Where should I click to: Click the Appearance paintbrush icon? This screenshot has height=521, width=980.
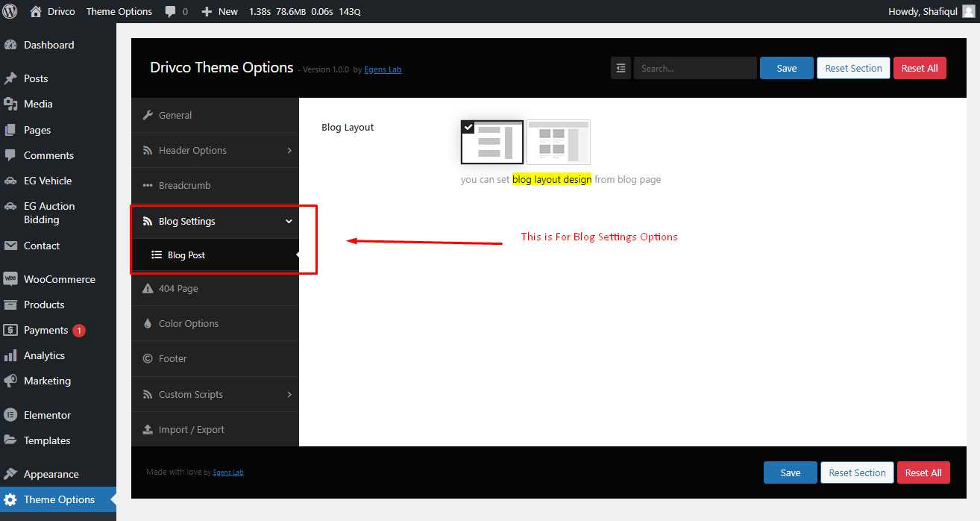(x=10, y=474)
